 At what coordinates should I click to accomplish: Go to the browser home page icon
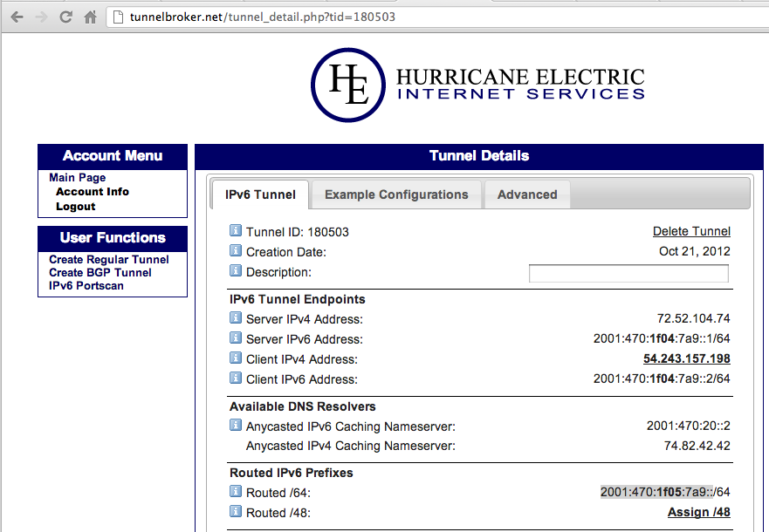pyautogui.click(x=90, y=17)
